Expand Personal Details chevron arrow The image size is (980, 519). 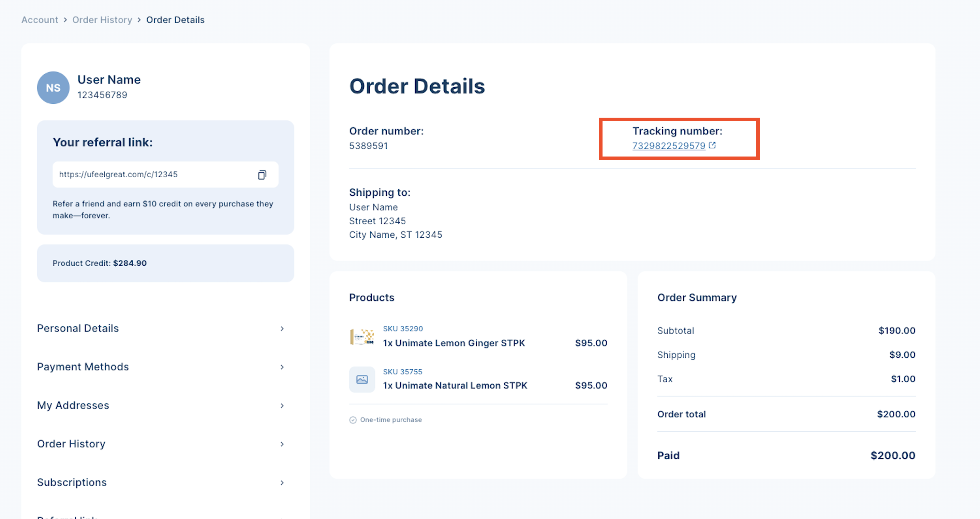[x=282, y=328]
